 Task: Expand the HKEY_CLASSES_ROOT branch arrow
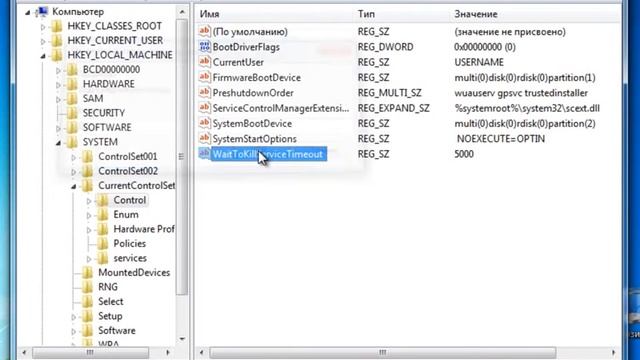point(43,27)
